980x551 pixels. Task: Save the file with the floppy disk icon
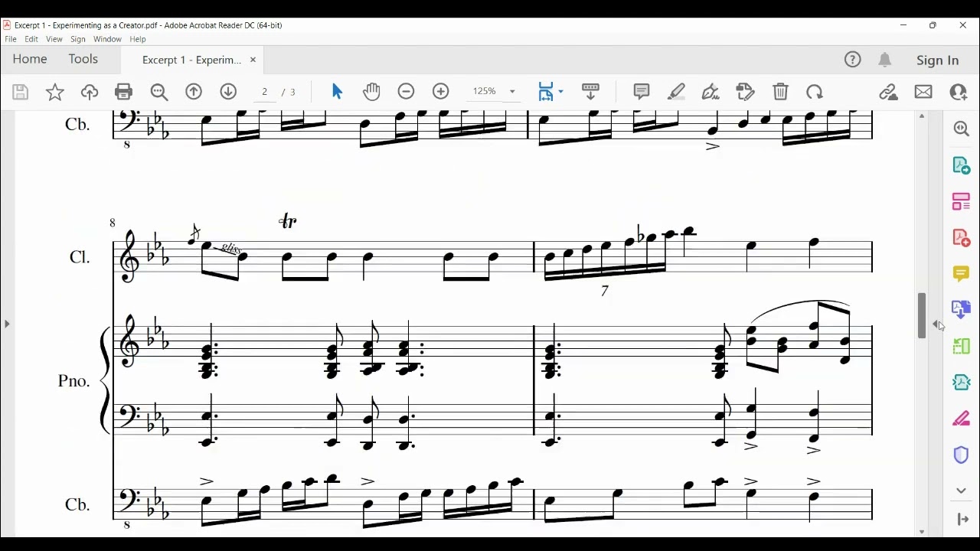(x=21, y=92)
